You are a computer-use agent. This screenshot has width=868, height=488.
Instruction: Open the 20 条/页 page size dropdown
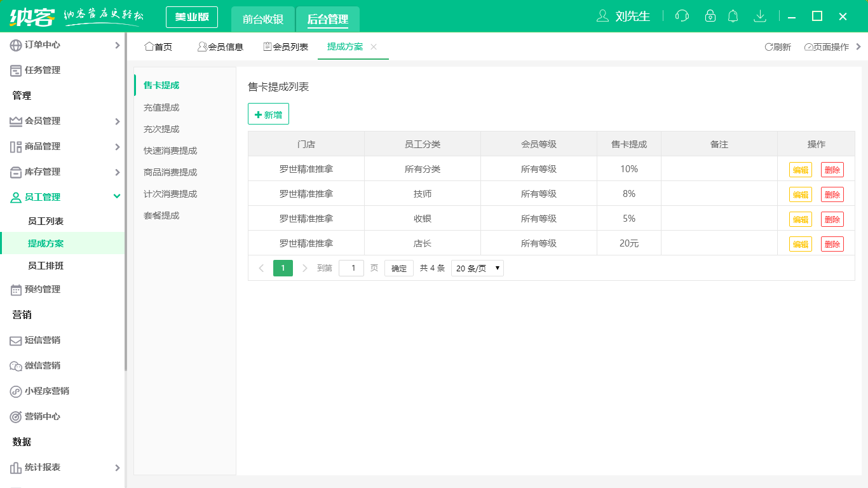(x=477, y=268)
